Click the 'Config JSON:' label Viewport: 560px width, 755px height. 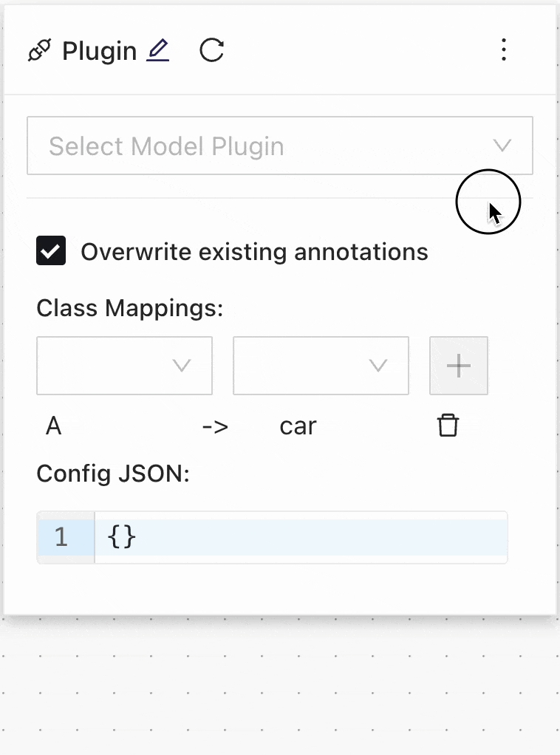(113, 473)
